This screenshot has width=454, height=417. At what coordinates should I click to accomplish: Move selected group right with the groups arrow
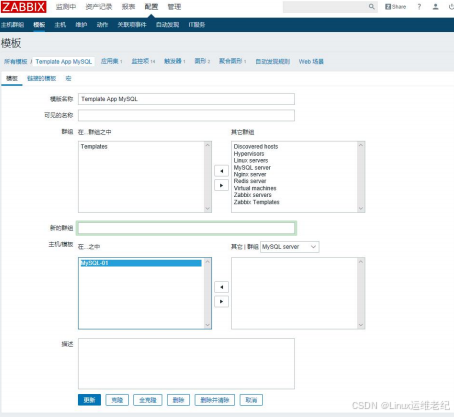click(221, 185)
